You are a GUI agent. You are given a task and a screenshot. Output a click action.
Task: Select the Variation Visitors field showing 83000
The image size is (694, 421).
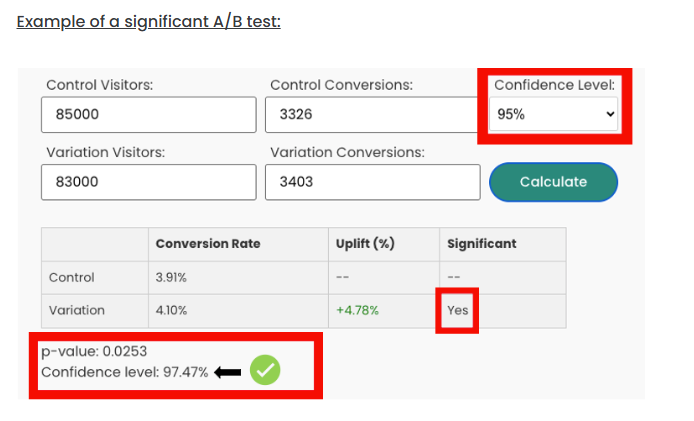[149, 182]
